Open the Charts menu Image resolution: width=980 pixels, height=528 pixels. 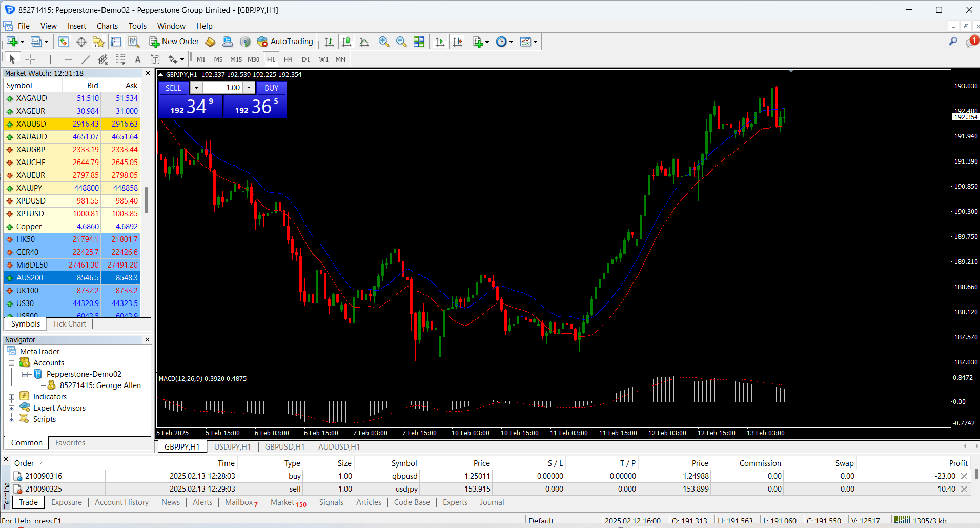107,26
